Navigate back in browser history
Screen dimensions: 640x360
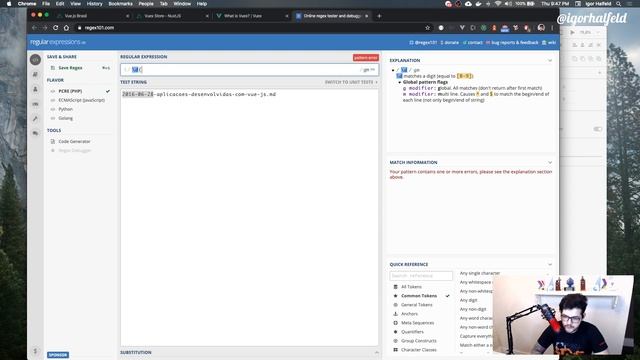pyautogui.click(x=34, y=28)
